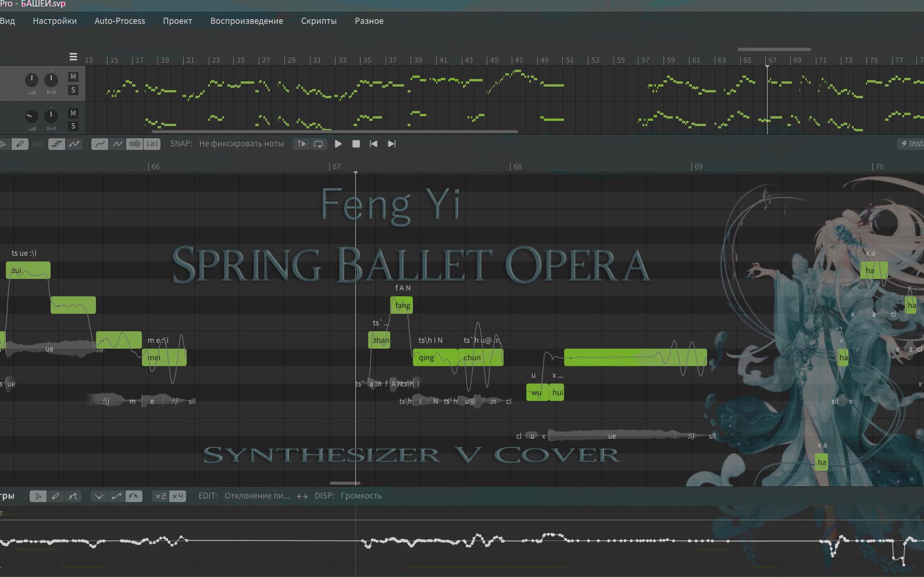The image size is (924, 577).
Task: Jump to start with skip-back button
Action: click(373, 144)
